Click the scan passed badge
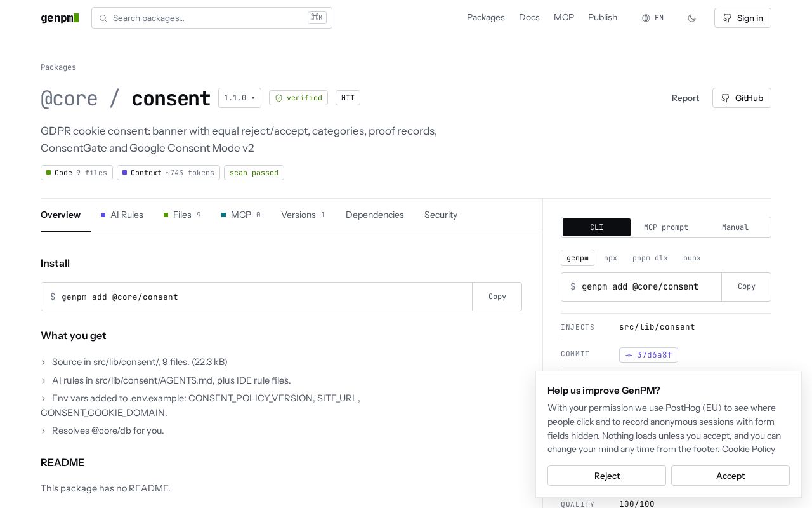 tap(254, 173)
